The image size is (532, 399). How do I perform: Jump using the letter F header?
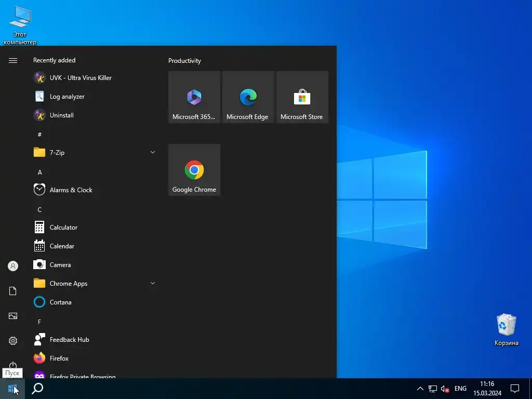pos(39,322)
